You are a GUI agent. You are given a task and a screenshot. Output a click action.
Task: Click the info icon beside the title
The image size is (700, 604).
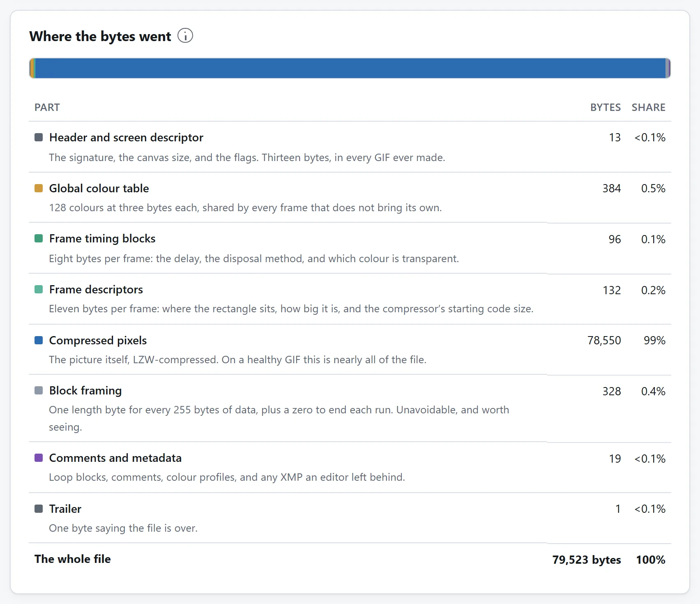(x=185, y=36)
